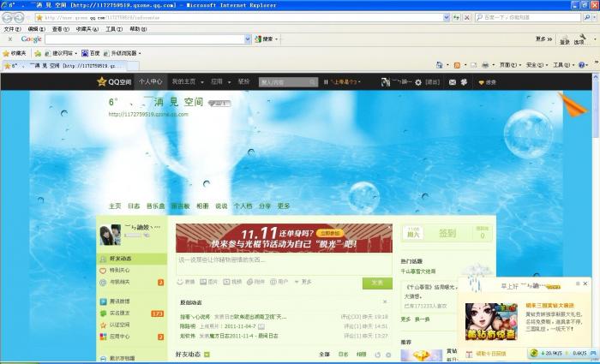This screenshot has height=364, width=600.
Task: Open the 工具 menu in the menu bar
Action: coord(114,29)
